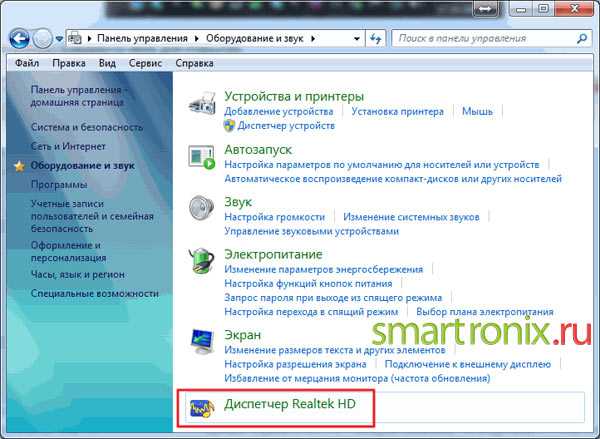Screen dimensions: 600x439
Task: Click Изменение системных звуков link
Action: click(411, 217)
